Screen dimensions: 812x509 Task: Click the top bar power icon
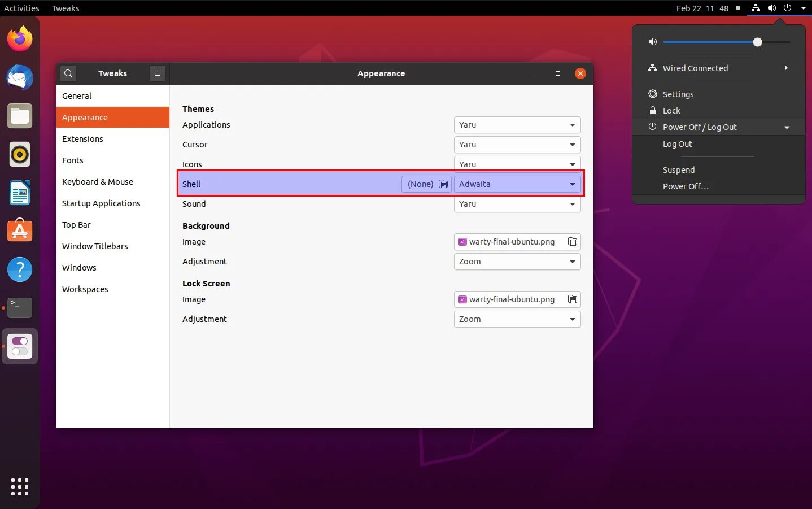tap(787, 8)
